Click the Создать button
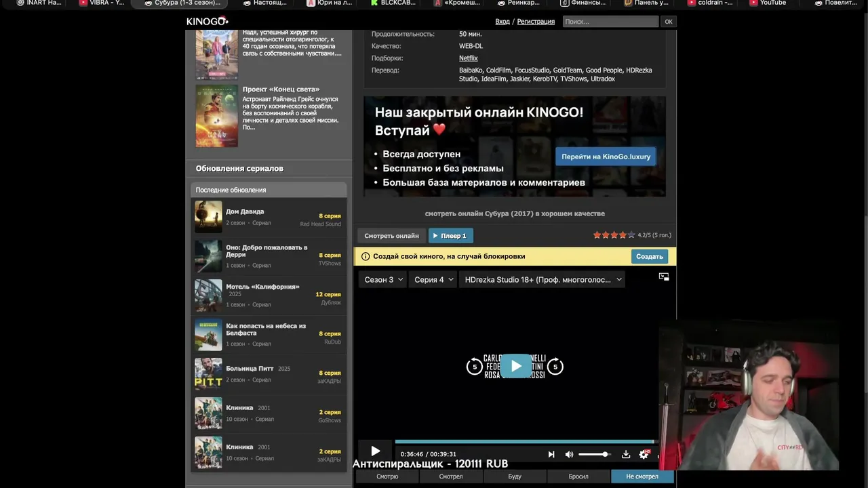868x488 pixels. 649,256
